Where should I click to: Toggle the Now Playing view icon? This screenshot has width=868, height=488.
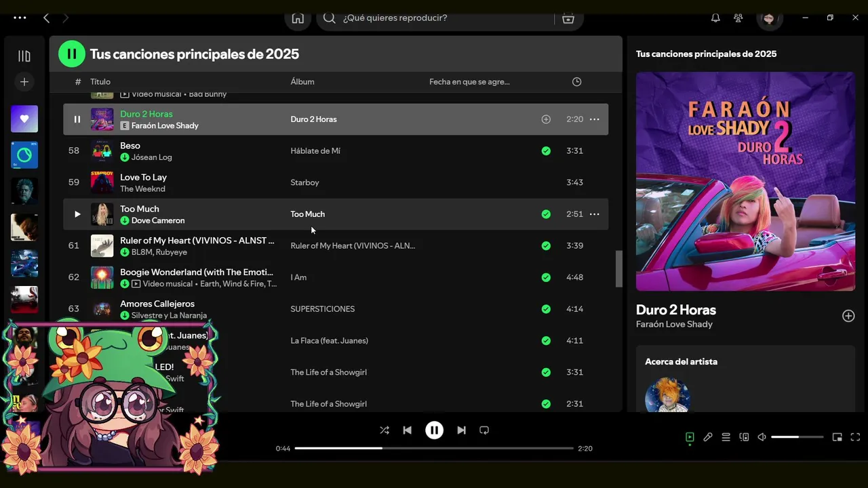690,437
